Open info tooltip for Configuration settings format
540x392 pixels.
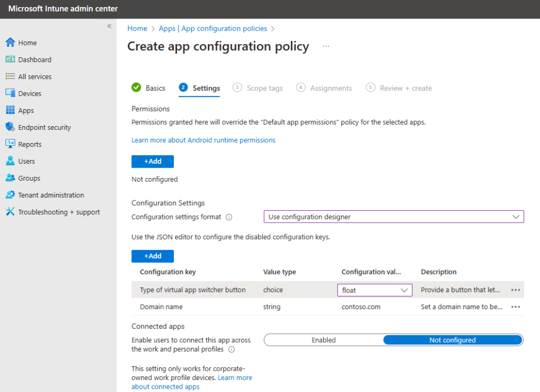[x=229, y=217]
